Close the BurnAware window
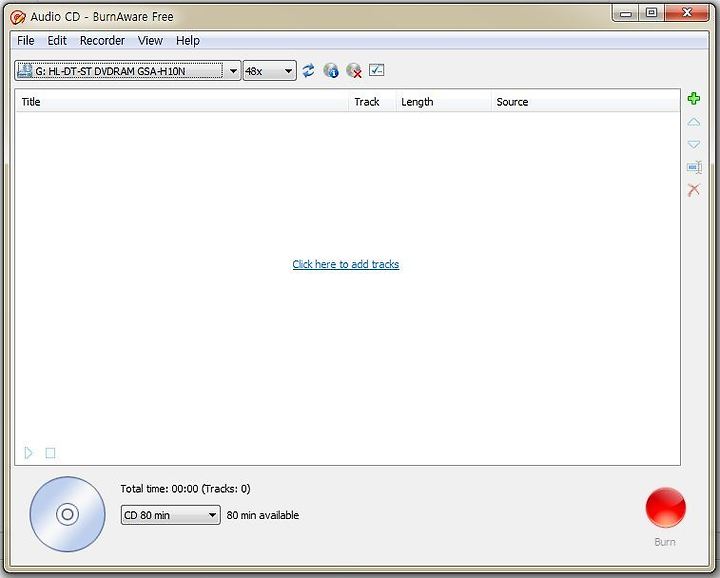The image size is (720, 578). pos(686,13)
